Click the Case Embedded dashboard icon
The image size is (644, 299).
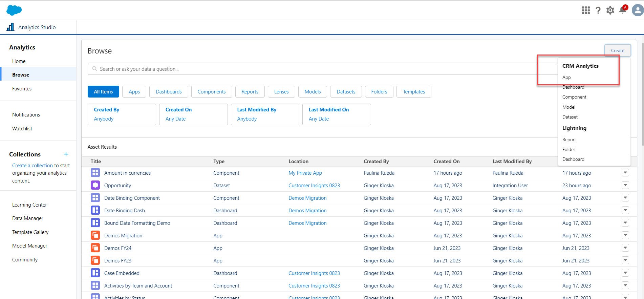(x=95, y=273)
